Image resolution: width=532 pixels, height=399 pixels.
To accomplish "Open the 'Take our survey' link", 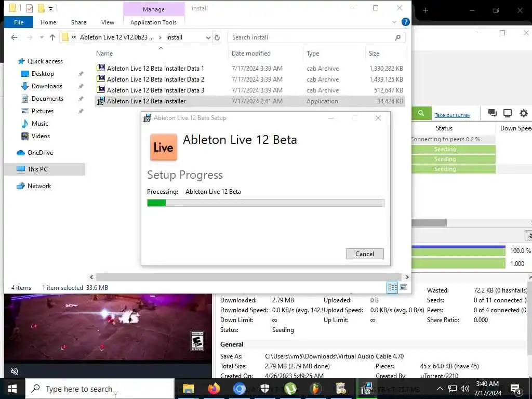I will coord(453,115).
